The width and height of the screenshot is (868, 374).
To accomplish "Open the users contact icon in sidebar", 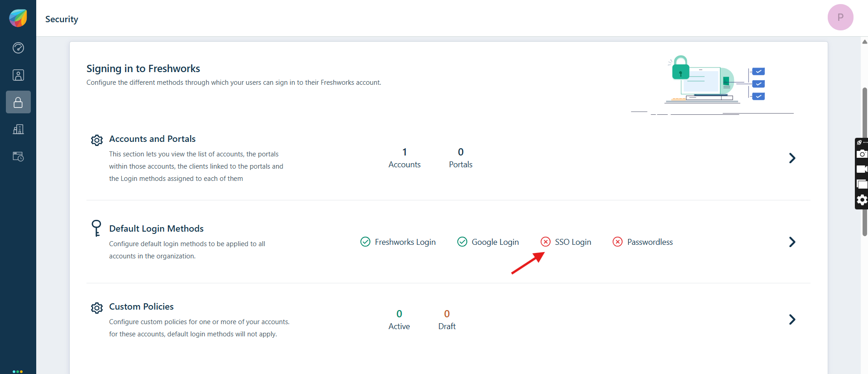I will pos(18,75).
